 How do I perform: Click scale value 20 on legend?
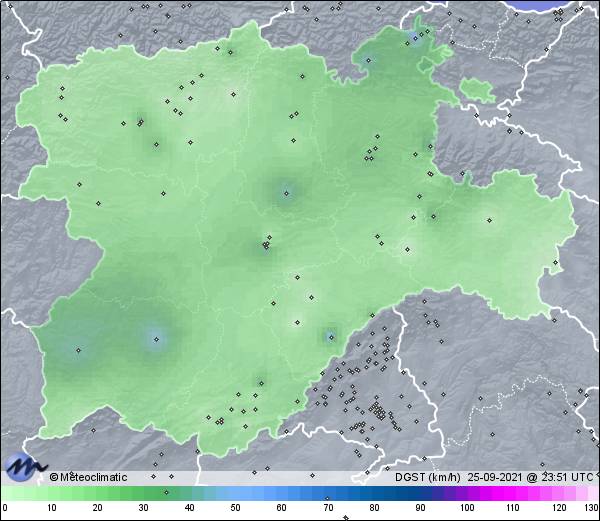coord(97,508)
